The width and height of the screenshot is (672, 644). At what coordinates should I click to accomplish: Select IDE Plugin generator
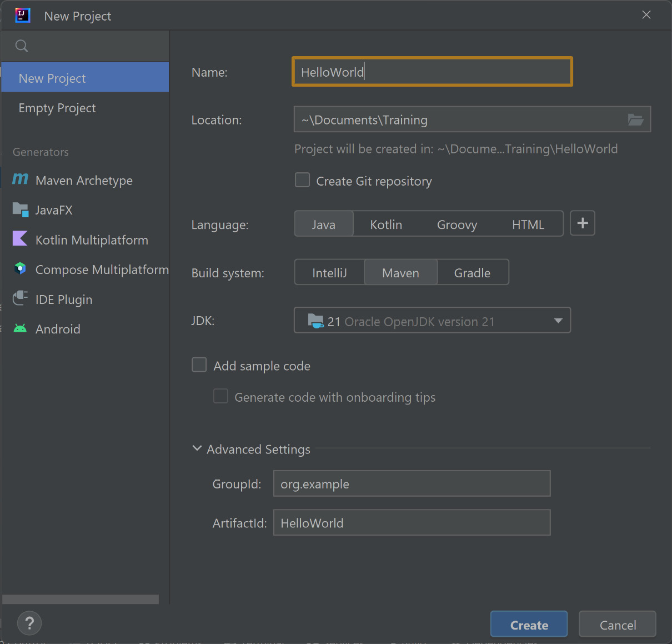85,299
